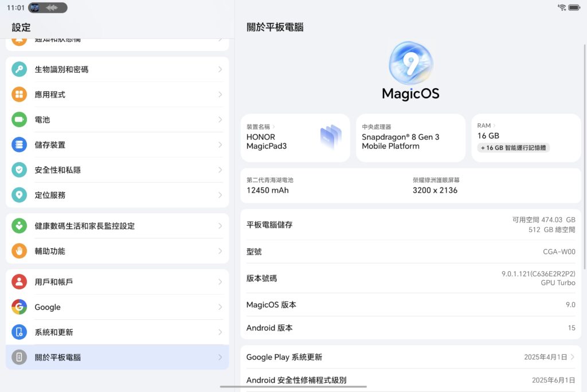Expand chevron on 輔助功能 row

point(220,251)
